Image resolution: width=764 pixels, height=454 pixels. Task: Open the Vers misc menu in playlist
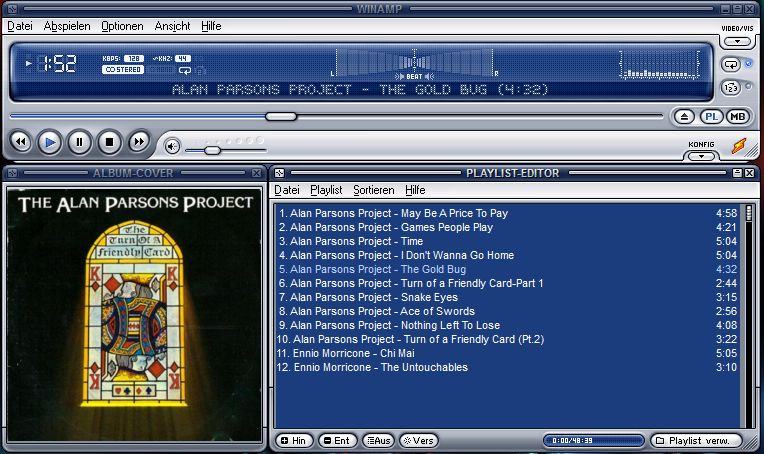tap(419, 440)
